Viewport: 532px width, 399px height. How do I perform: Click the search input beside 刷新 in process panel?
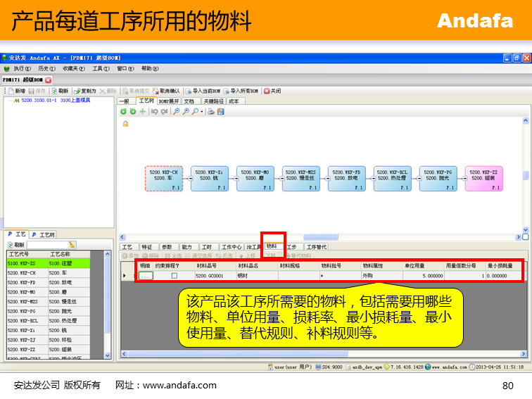click(x=46, y=244)
